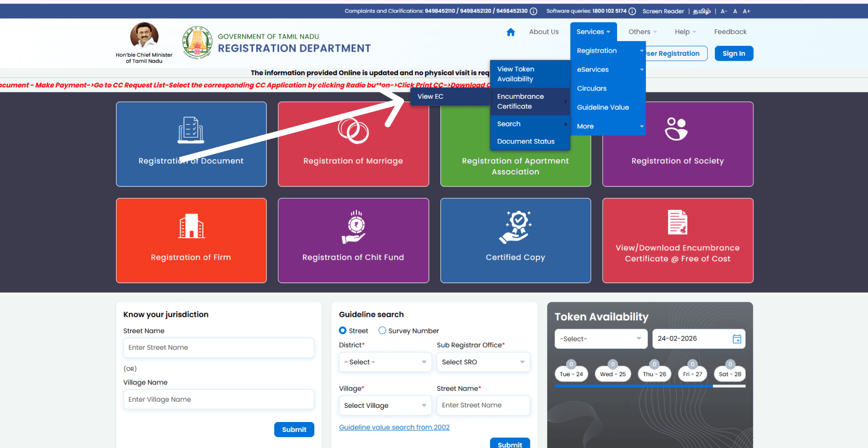Click the Registration of Society people icon
Image resolution: width=868 pixels, height=448 pixels.
pyautogui.click(x=676, y=129)
